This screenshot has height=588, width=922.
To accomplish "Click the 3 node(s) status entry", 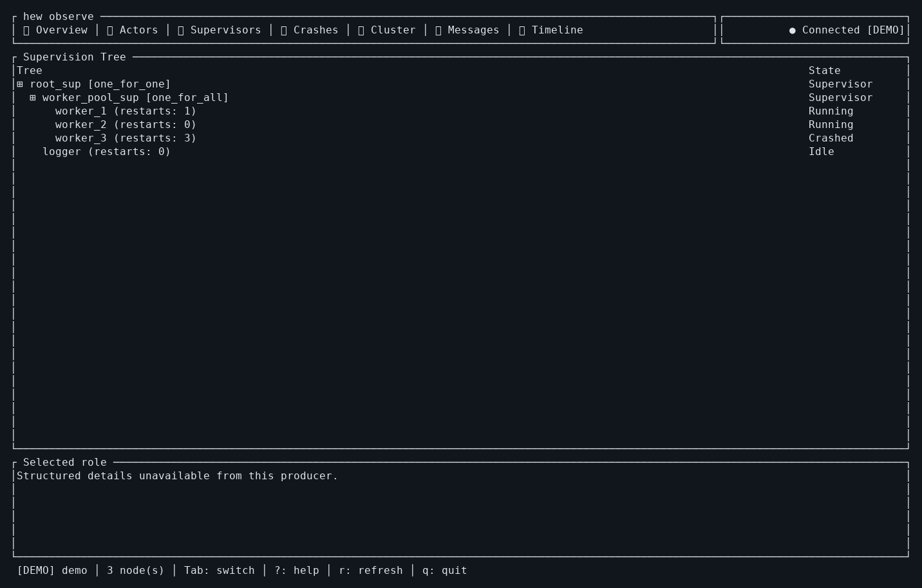I will [x=136, y=571].
